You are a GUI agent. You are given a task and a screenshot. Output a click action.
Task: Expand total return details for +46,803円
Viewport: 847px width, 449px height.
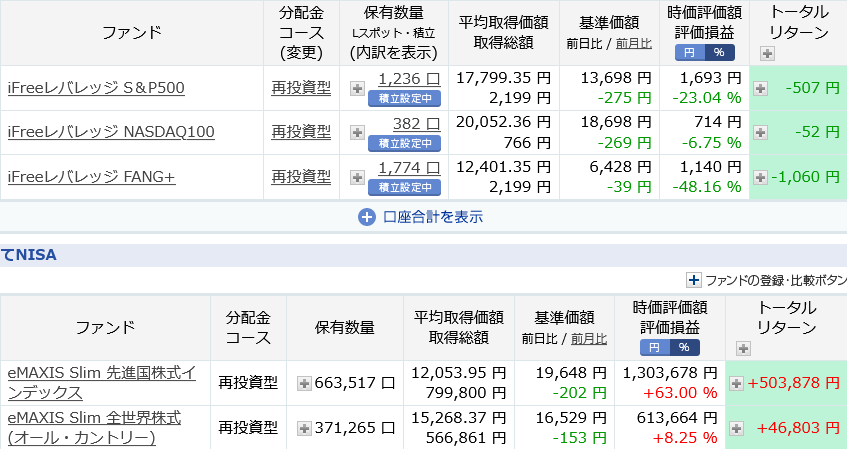[x=736, y=428]
